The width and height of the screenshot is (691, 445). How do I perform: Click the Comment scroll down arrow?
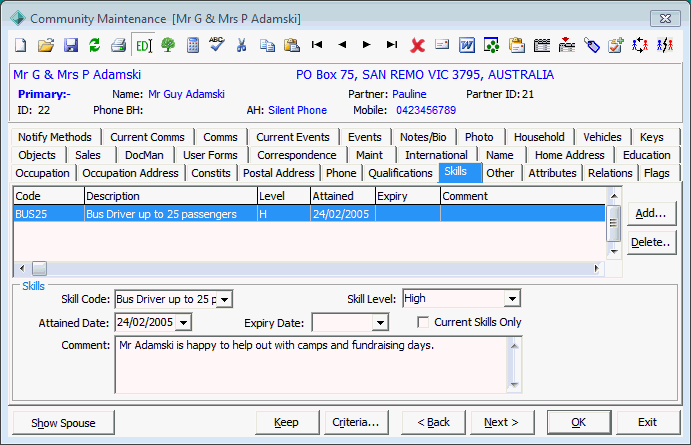[514, 385]
